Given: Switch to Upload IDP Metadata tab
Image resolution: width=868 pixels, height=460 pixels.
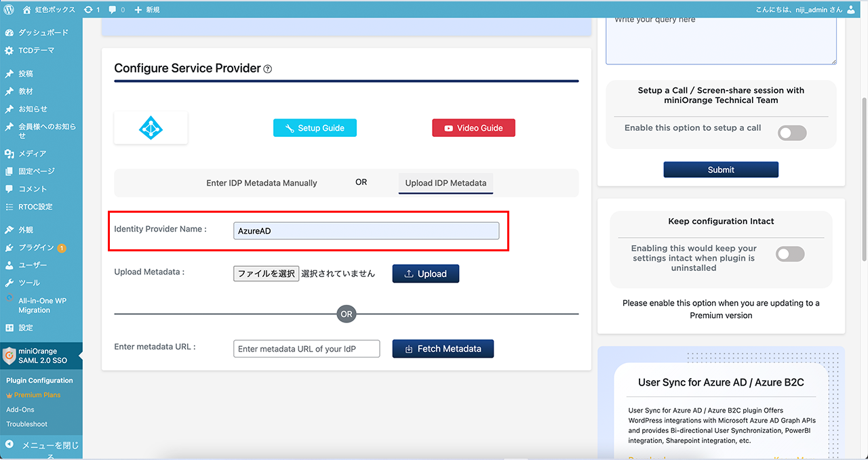Looking at the screenshot, I should pos(446,183).
